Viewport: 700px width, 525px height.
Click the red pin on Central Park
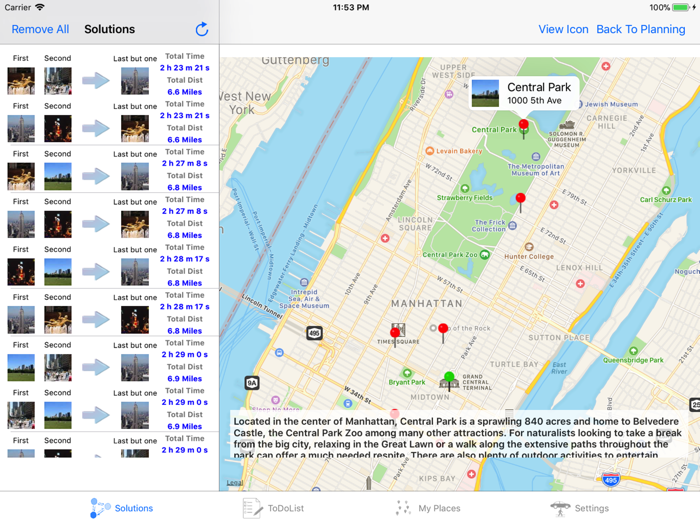523,127
